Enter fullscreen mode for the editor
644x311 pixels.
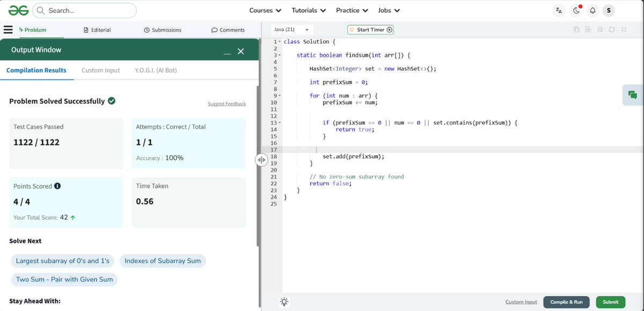pos(624,31)
